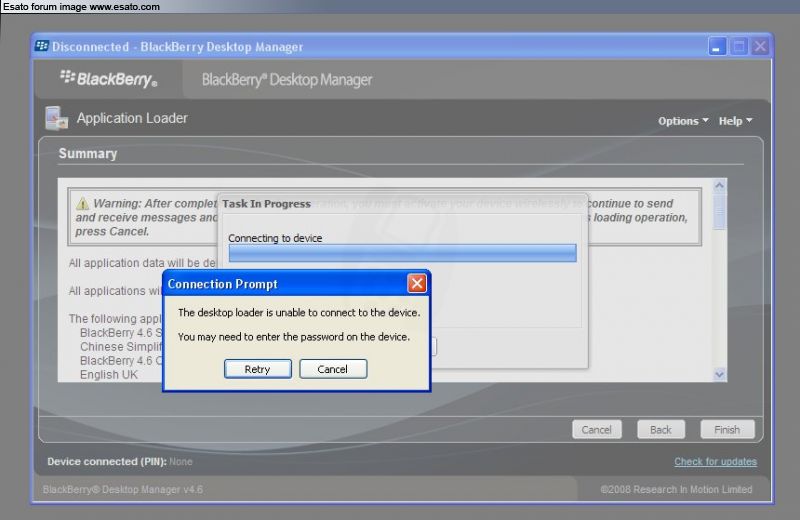Click BlackBerry Desktop Manager v4.6 footer text

click(123, 489)
